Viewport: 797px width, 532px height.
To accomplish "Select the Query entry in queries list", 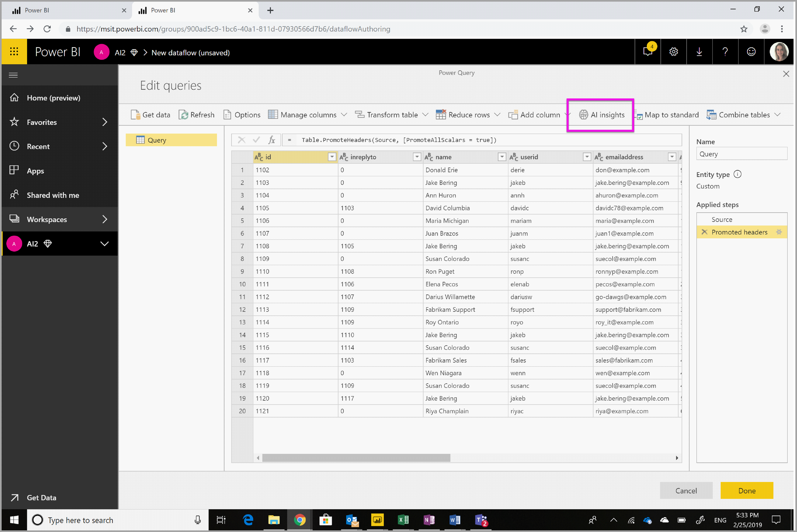I will (x=171, y=140).
